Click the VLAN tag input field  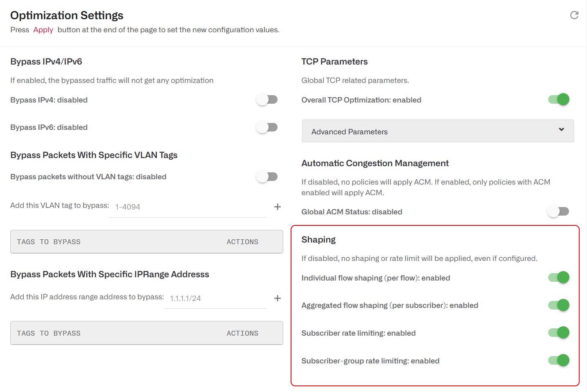[188, 207]
